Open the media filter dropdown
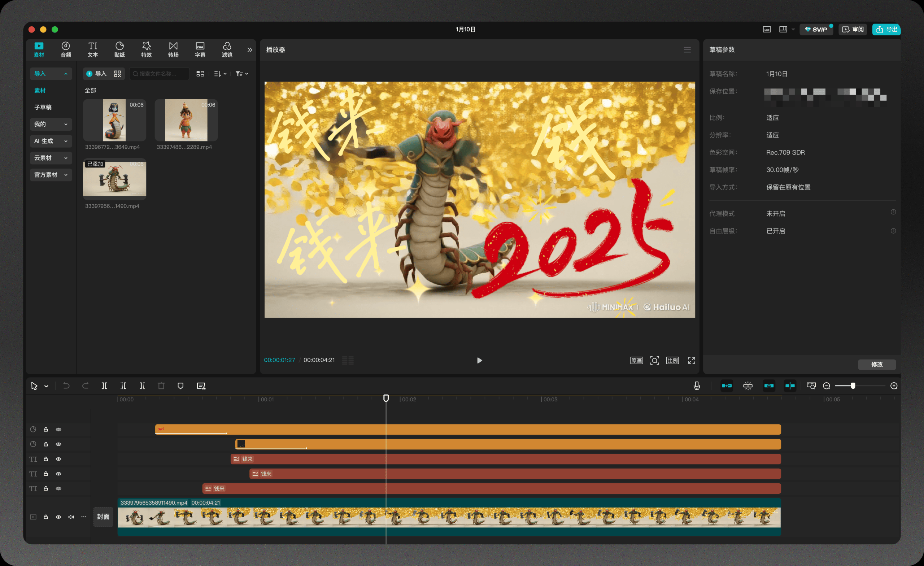924x566 pixels. pyautogui.click(x=242, y=74)
